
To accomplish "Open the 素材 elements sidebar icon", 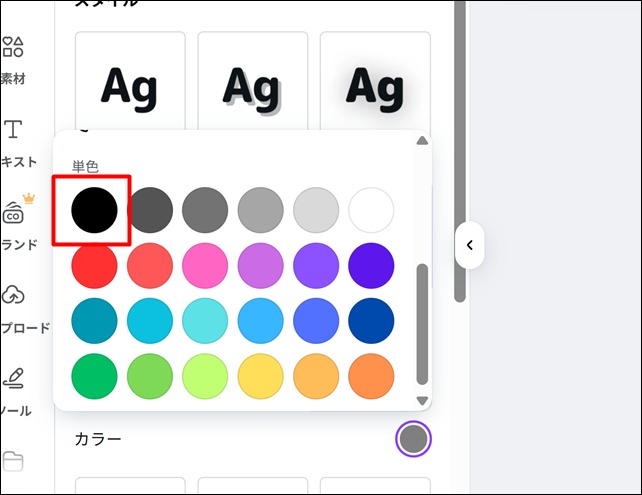I will coord(13,47).
